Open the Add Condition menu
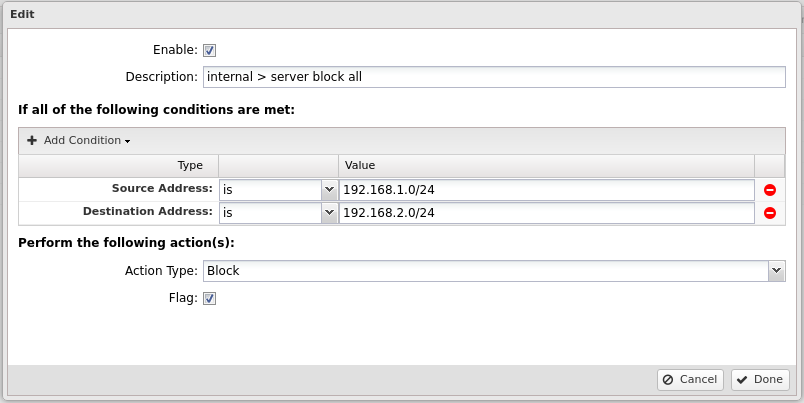The image size is (804, 403). coord(78,140)
